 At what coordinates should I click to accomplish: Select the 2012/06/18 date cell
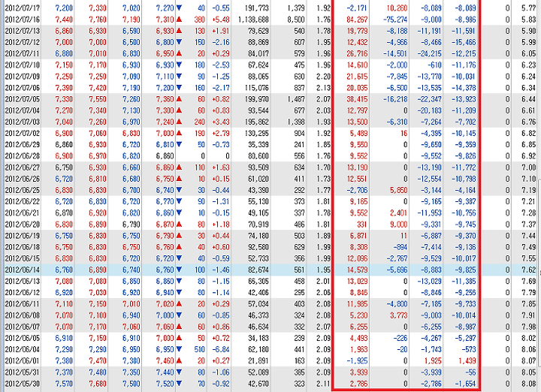click(x=23, y=247)
